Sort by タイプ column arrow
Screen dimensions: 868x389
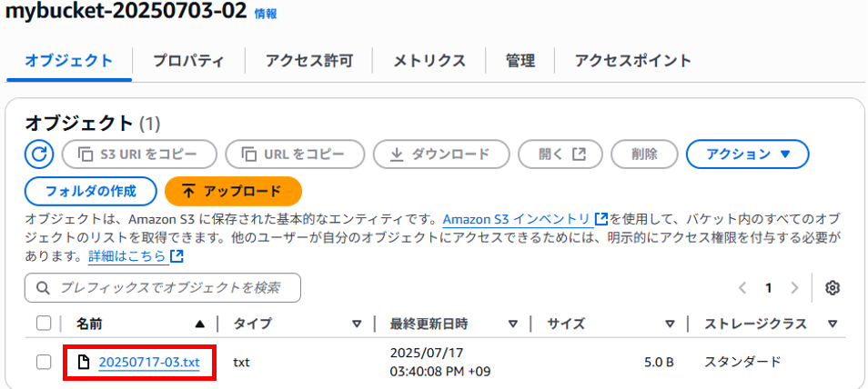coord(357,324)
